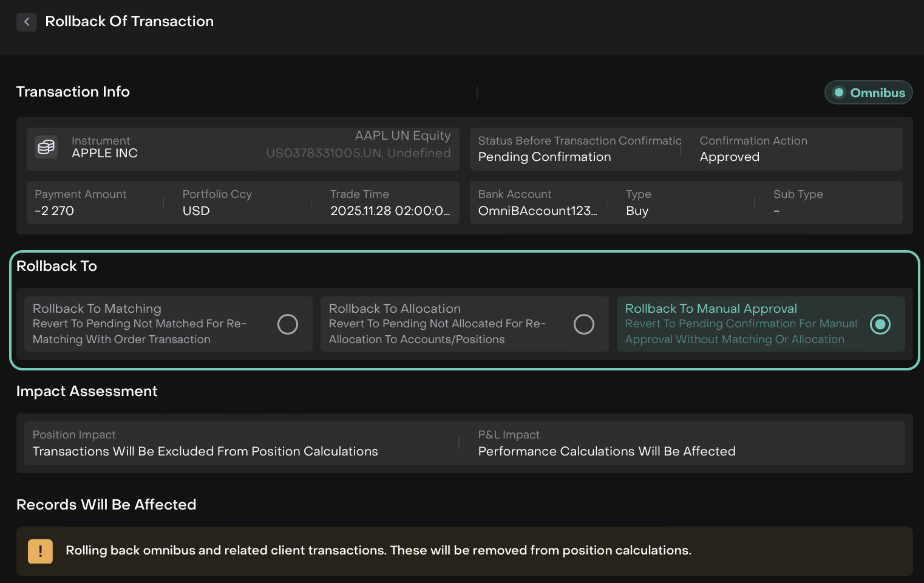Click the truncated OmniBAccount123 bank account value
Viewport: 924px width, 583px height.
pyautogui.click(x=537, y=211)
